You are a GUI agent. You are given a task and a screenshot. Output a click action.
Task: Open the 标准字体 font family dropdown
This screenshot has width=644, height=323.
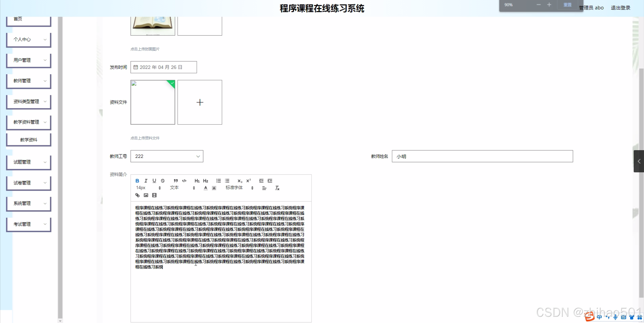(x=239, y=188)
